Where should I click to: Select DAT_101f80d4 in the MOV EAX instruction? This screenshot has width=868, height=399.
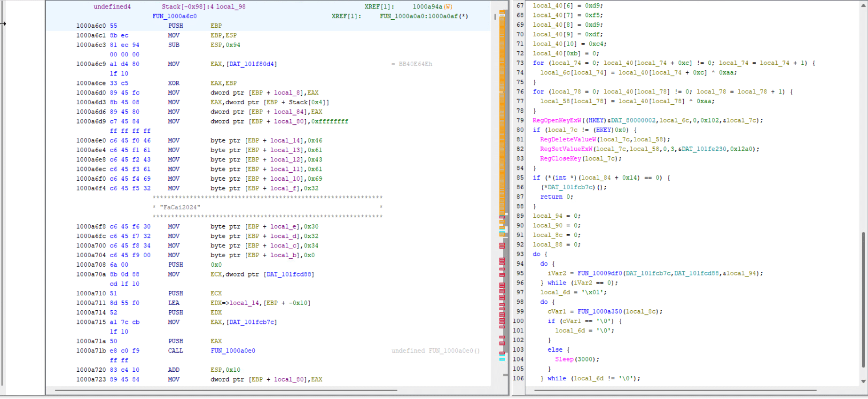252,64
